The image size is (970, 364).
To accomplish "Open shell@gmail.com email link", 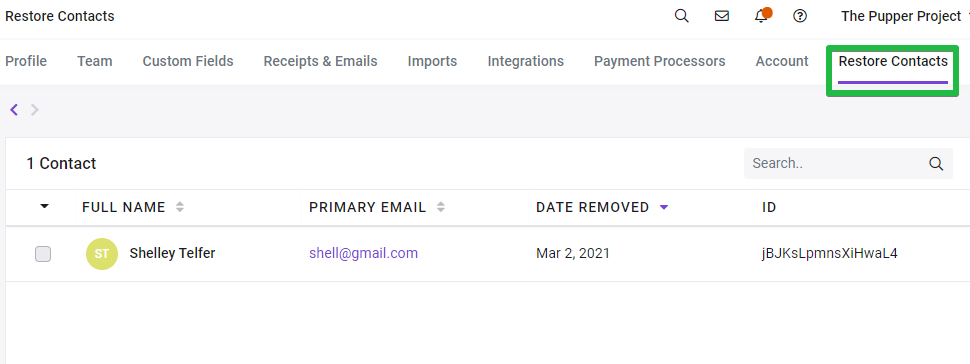I will tap(364, 253).
